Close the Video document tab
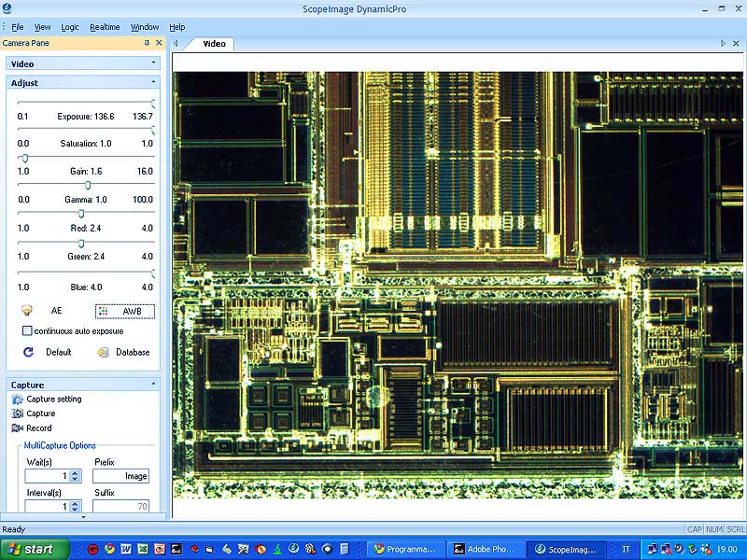This screenshot has height=560, width=747. pos(736,43)
